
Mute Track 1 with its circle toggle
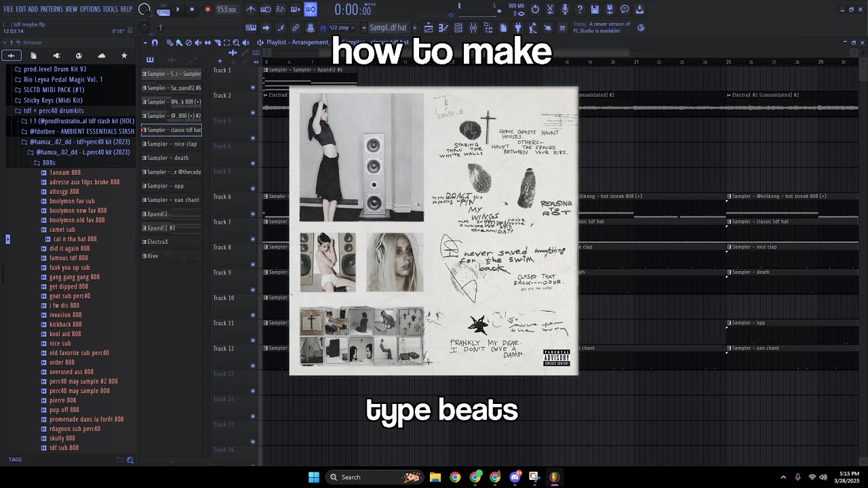(253, 87)
